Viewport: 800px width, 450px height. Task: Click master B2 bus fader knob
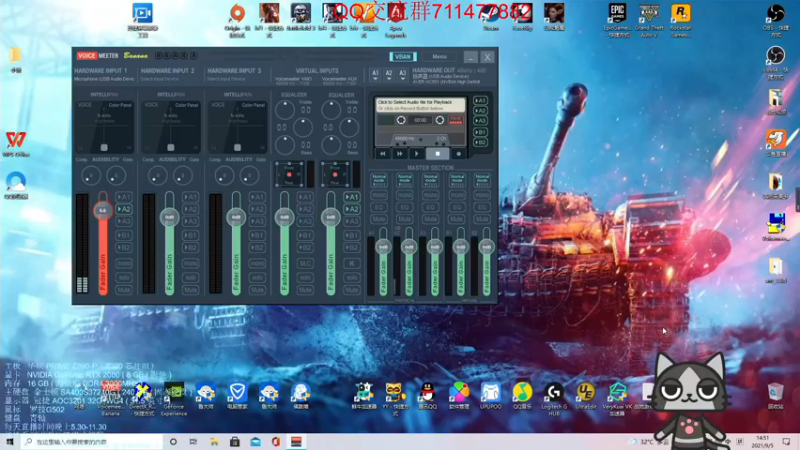(486, 247)
